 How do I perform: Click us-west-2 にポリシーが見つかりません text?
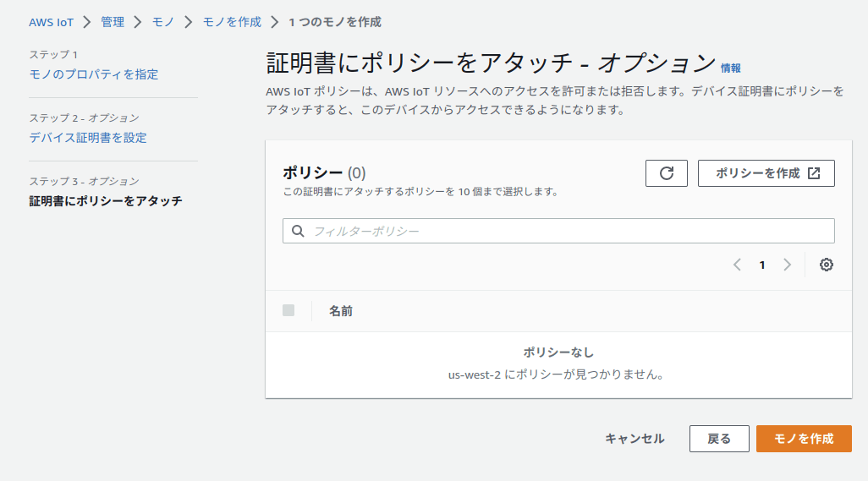click(557, 374)
